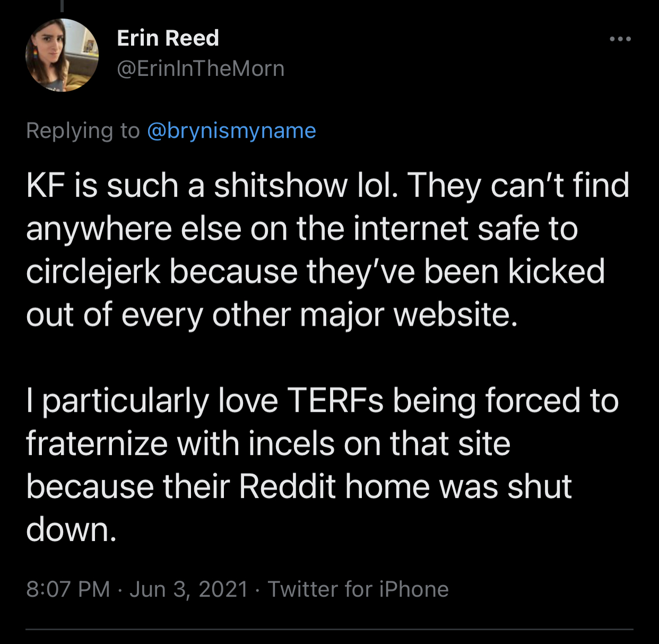
Task: Tap the Twitter for iPhone source label
Action: pos(358,589)
